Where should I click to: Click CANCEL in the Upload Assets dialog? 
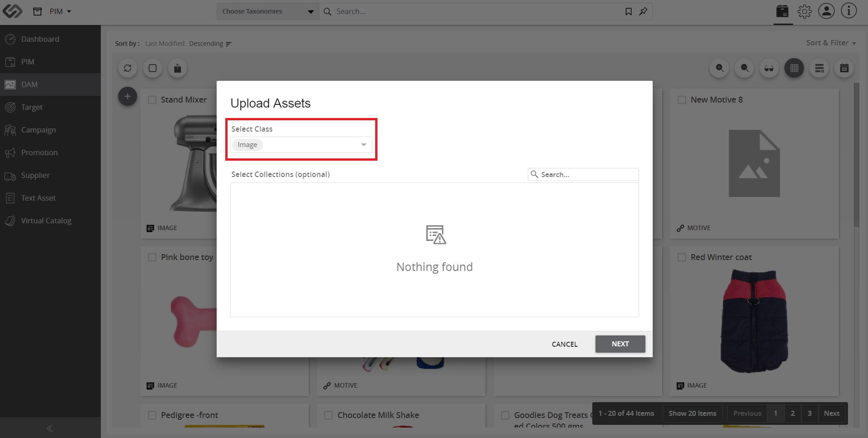coord(565,344)
